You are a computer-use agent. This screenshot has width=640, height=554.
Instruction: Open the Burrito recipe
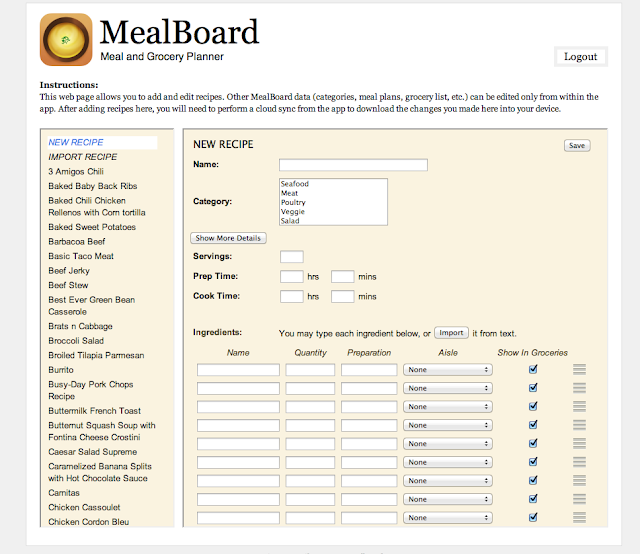pos(61,370)
